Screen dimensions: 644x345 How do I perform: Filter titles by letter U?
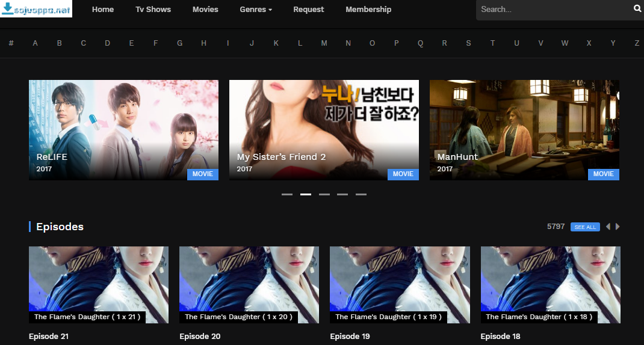(516, 43)
